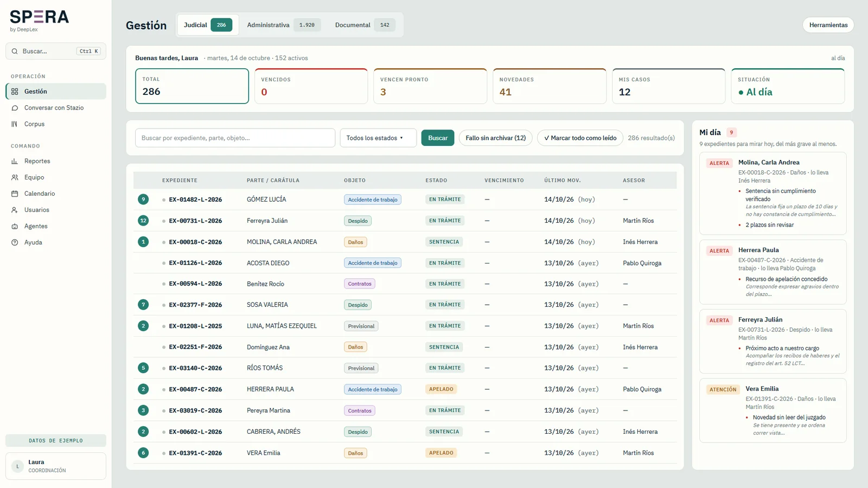The image size is (868, 488).
Task: Switch to the Documental tab
Action: coord(365,25)
